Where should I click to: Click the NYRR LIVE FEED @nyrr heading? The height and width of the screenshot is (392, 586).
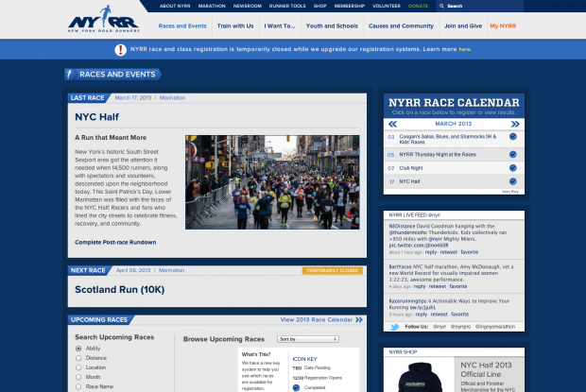pos(415,215)
